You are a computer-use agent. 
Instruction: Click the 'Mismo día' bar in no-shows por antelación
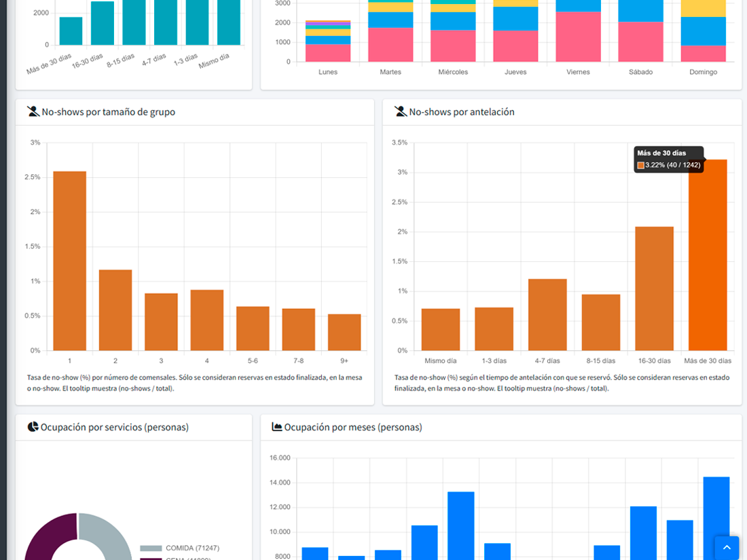click(441, 329)
